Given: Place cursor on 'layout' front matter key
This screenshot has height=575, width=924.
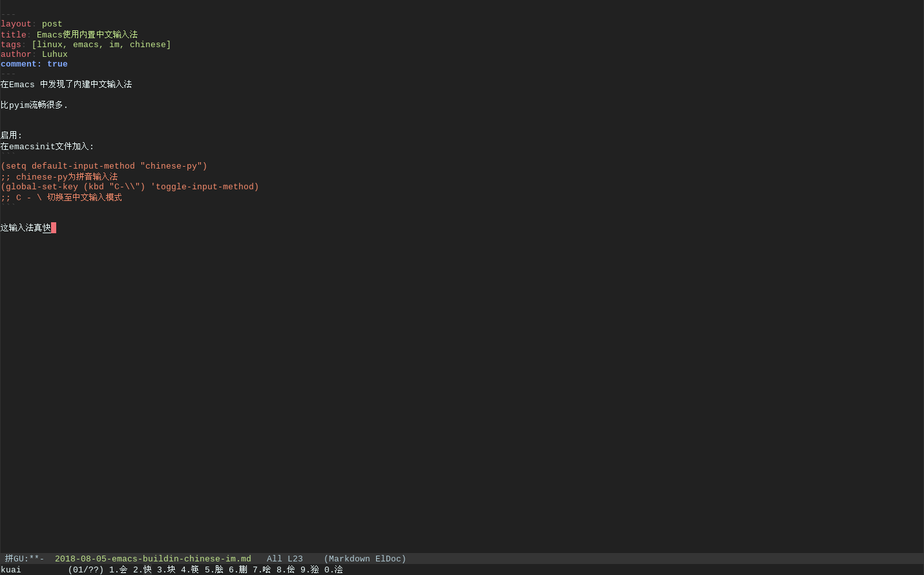Looking at the screenshot, I should tap(16, 24).
